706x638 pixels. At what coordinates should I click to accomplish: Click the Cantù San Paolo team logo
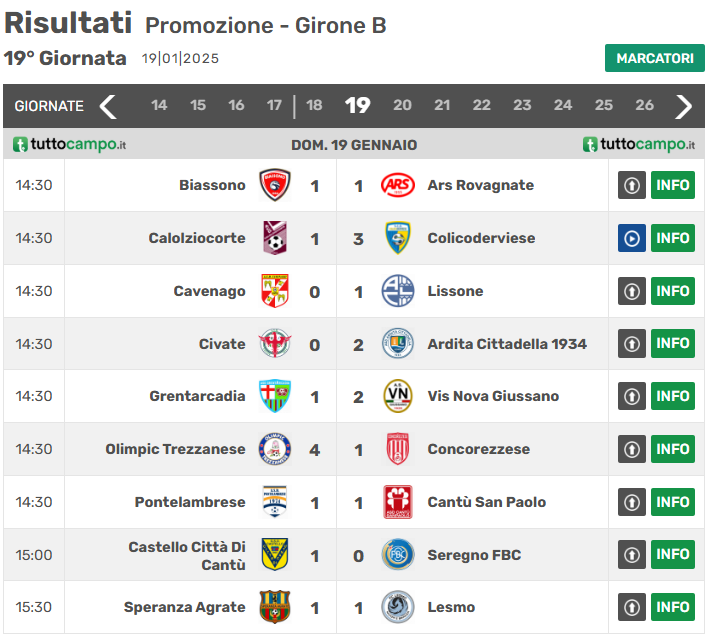[397, 502]
